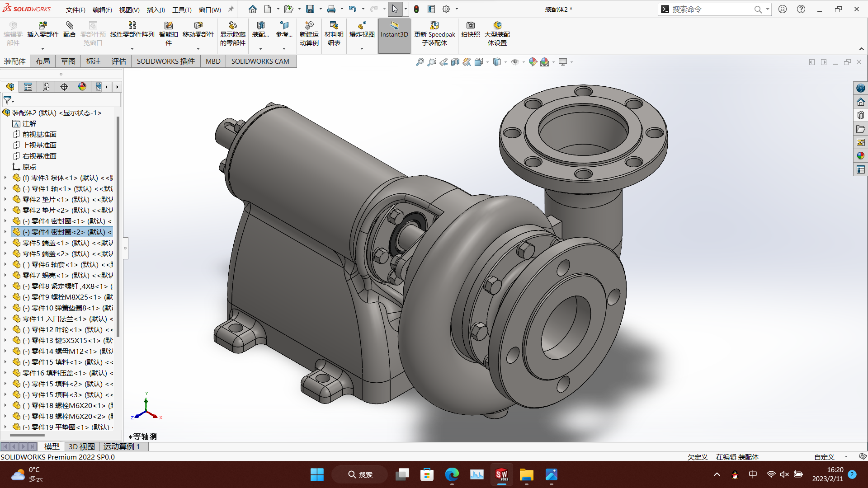
Task: Click the Undo icon
Action: [353, 9]
